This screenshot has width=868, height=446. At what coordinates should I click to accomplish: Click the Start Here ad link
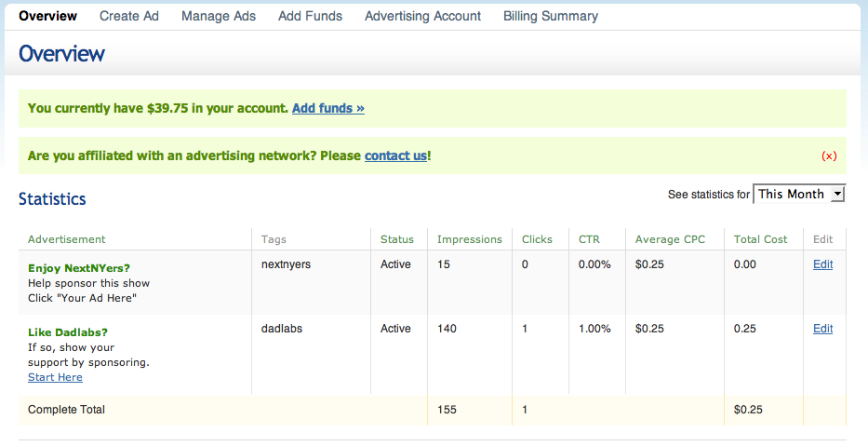click(55, 377)
